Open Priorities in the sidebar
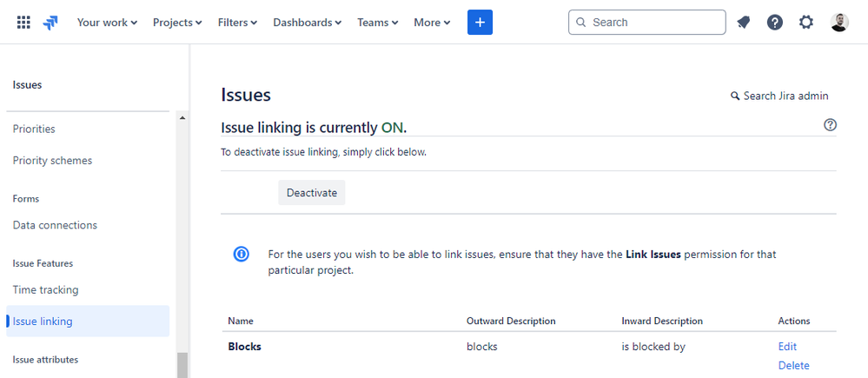Viewport: 868px width, 378px height. click(34, 129)
